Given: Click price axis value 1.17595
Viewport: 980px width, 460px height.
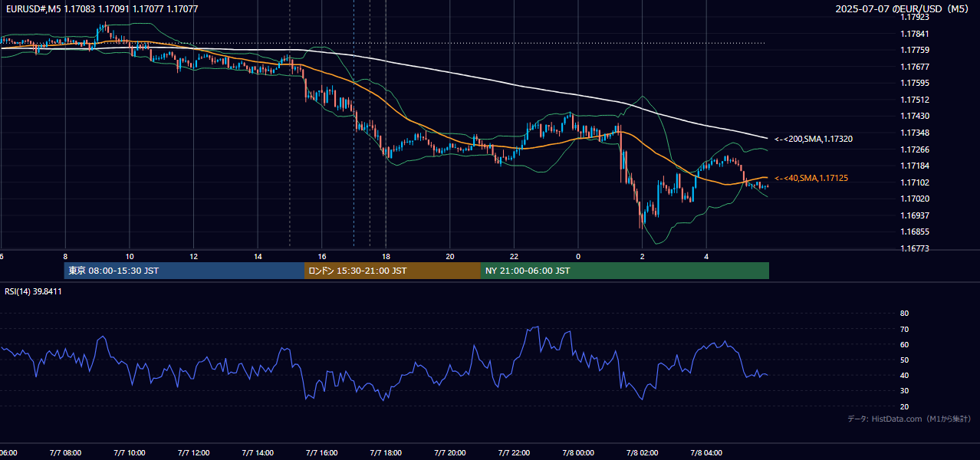Looking at the screenshot, I should click(914, 83).
